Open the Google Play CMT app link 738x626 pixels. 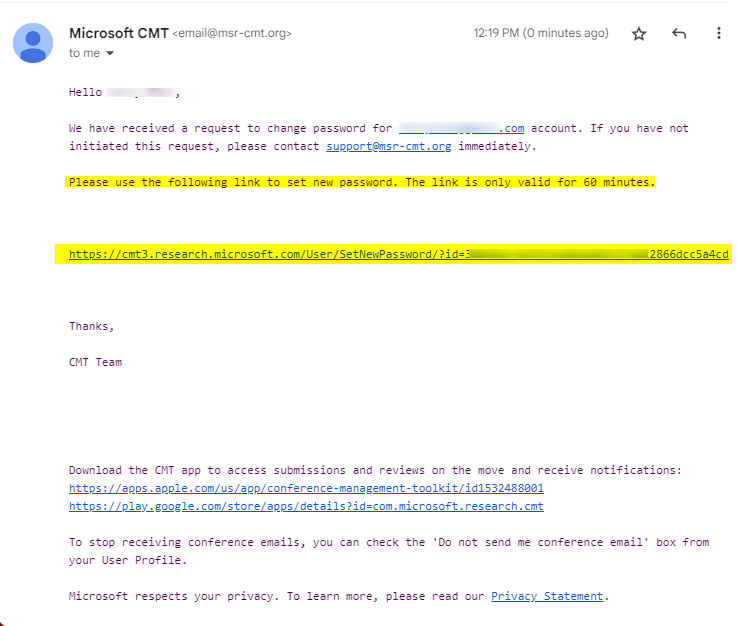click(x=306, y=506)
